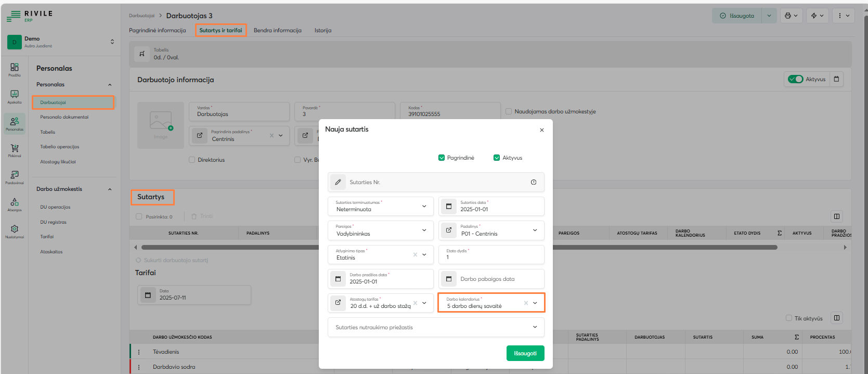Click the print icon in top toolbar
Screen dimensions: 868x374
click(788, 16)
